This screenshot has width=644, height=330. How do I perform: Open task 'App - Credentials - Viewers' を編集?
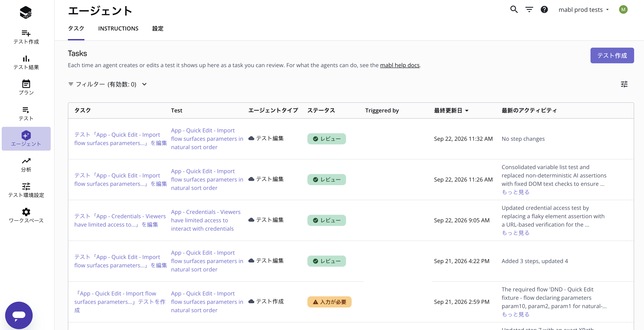point(120,220)
